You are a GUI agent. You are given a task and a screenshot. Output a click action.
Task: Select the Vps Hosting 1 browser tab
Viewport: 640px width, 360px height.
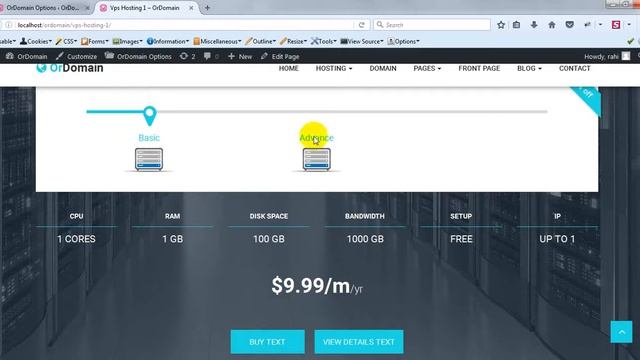click(x=145, y=8)
